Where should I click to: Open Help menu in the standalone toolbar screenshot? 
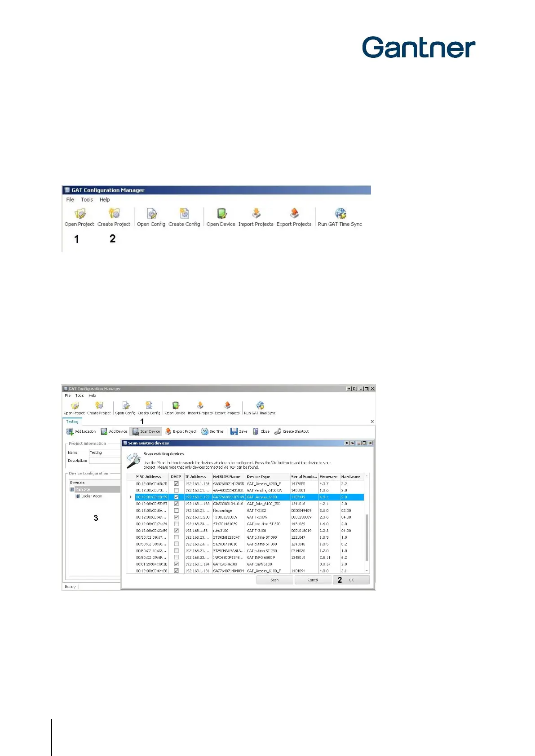[x=105, y=200]
